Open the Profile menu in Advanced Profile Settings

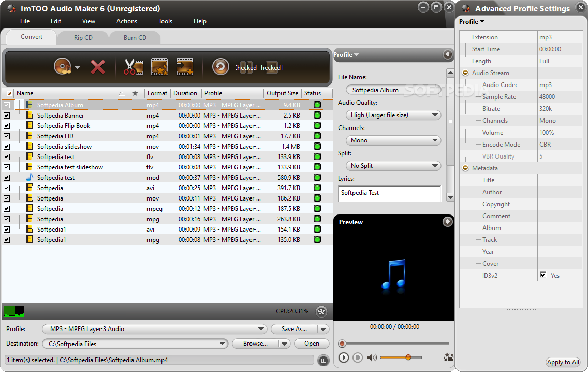[472, 22]
